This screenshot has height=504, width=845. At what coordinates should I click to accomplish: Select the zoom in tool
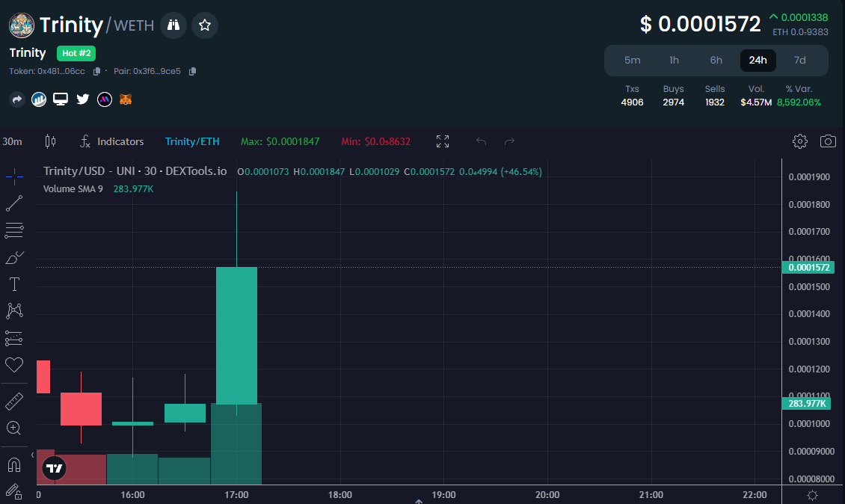tap(14, 428)
